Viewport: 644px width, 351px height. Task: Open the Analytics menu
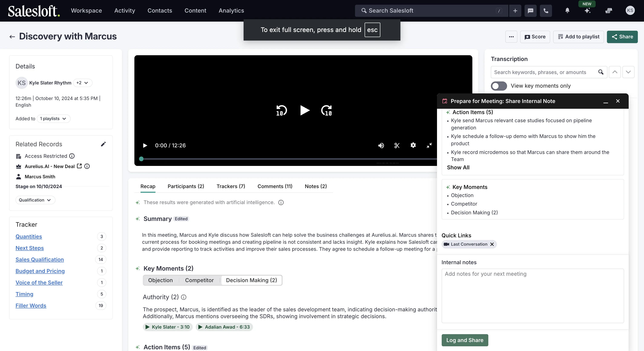tap(231, 10)
